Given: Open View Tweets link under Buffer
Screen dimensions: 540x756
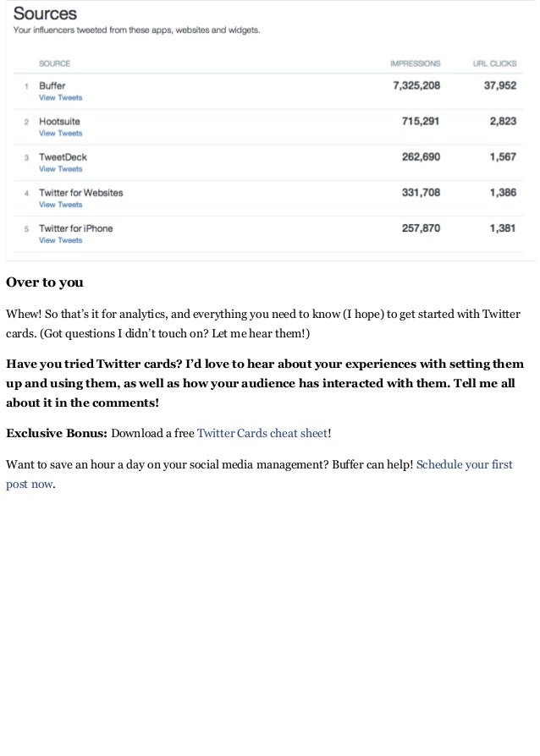Looking at the screenshot, I should [x=60, y=98].
